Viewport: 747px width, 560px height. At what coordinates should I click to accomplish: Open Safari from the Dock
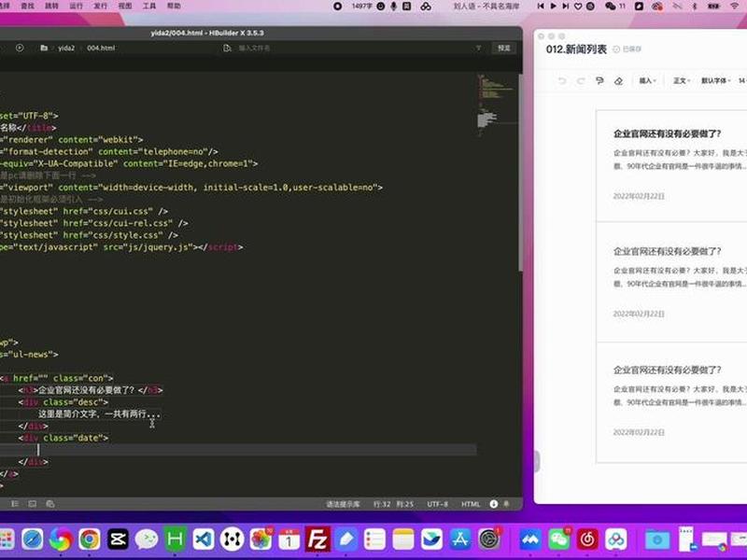point(33,539)
